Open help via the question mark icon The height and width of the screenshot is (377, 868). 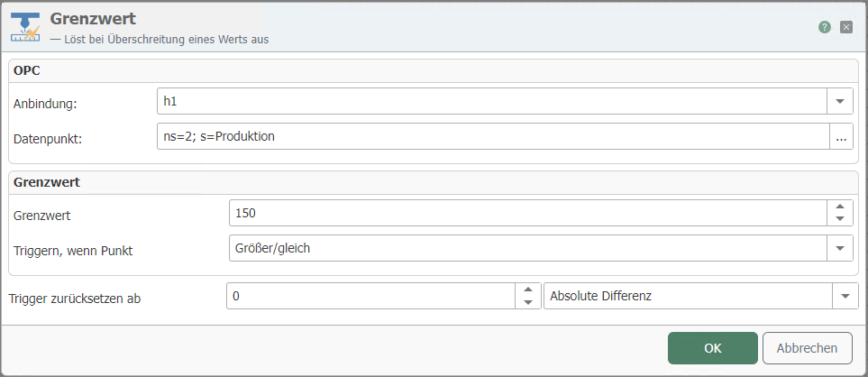[x=825, y=27]
